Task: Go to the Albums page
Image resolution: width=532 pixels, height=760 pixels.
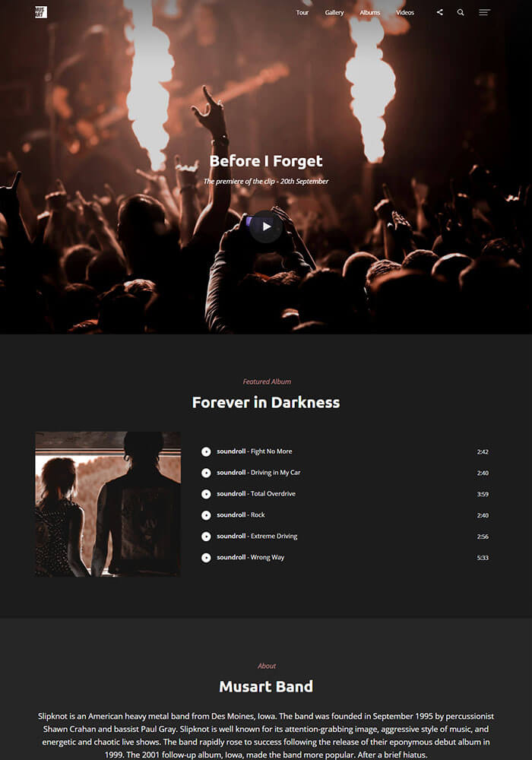Action: click(369, 13)
